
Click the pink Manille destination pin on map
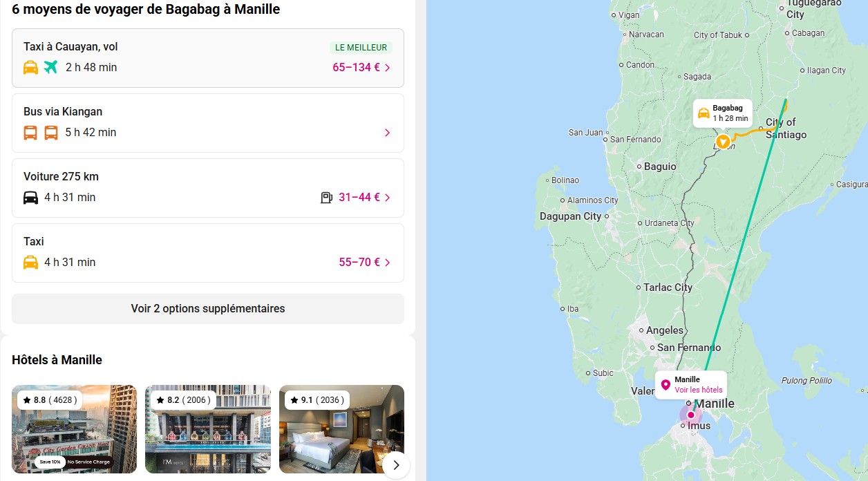[x=690, y=415]
